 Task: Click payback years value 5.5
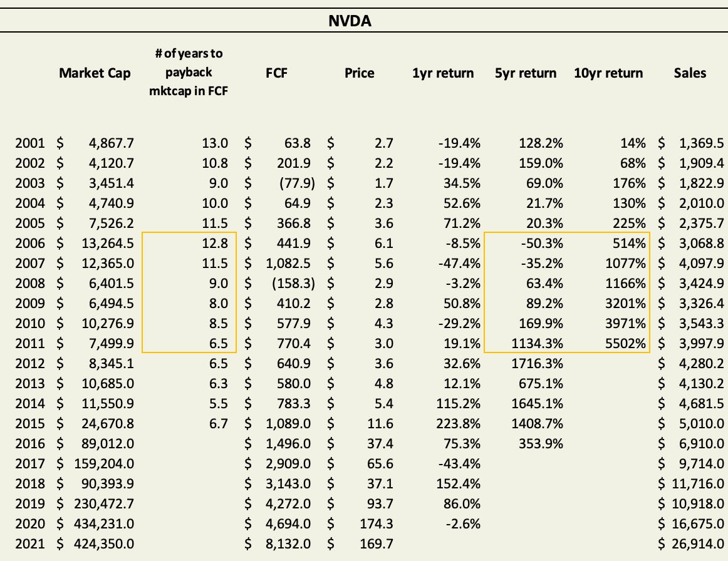[x=218, y=403]
